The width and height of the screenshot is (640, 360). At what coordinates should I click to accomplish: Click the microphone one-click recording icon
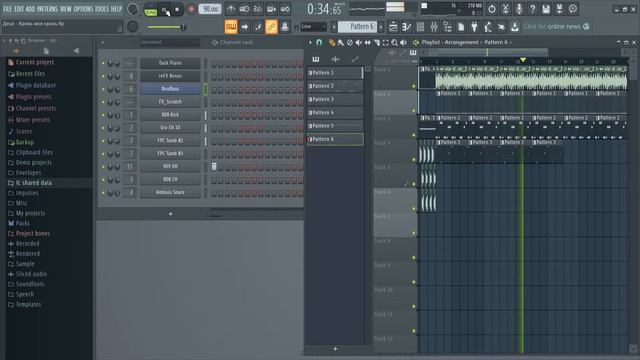click(x=519, y=9)
